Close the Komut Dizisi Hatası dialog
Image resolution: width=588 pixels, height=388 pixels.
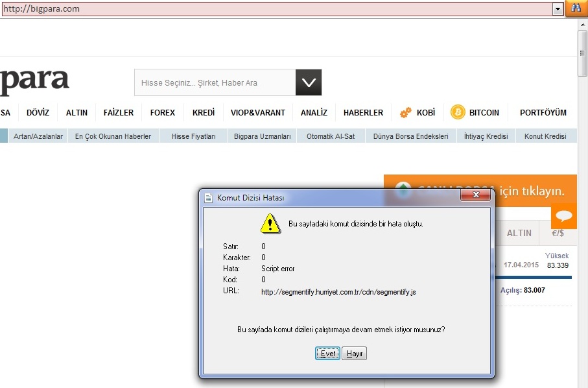pyautogui.click(x=476, y=195)
